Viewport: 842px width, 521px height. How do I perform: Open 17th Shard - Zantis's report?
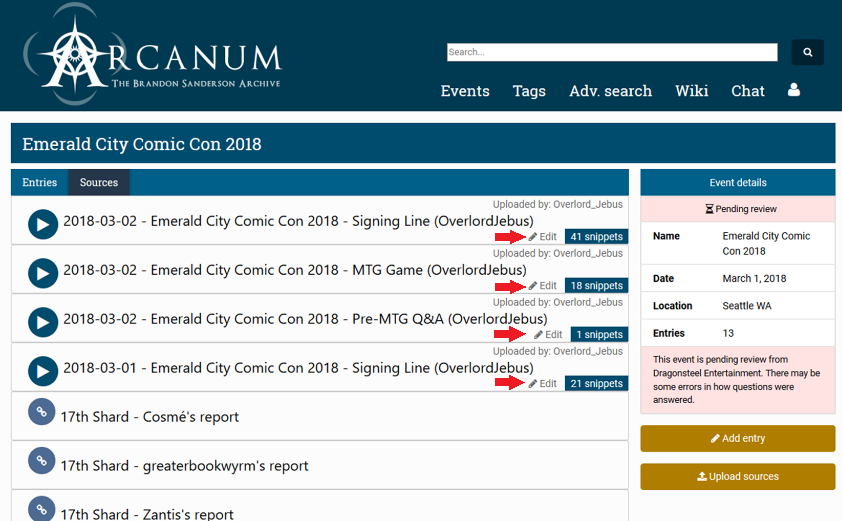[147, 514]
